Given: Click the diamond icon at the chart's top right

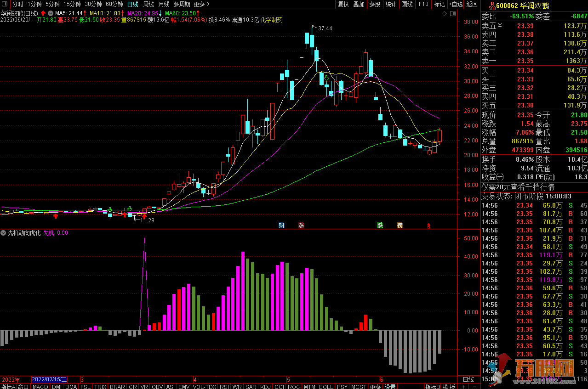Looking at the screenshot, I should point(444,13).
